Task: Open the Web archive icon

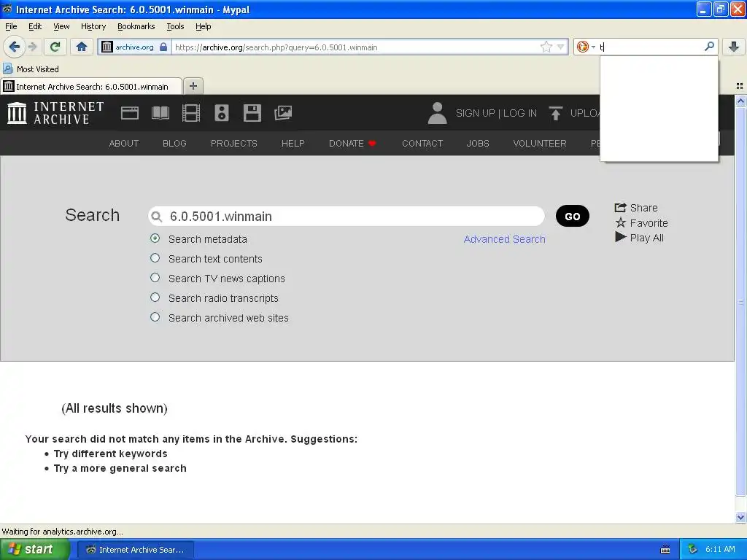Action: pos(130,113)
